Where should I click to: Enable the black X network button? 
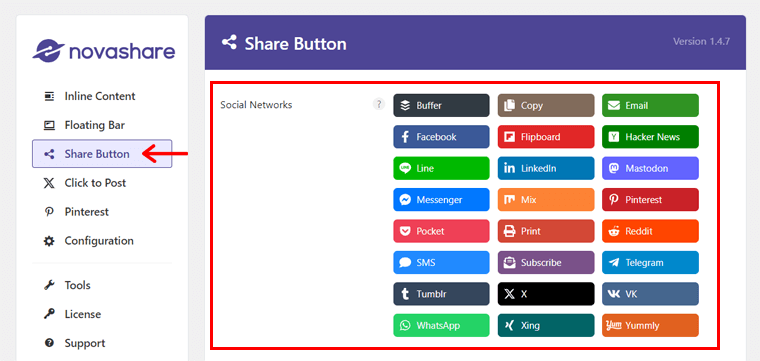click(546, 294)
